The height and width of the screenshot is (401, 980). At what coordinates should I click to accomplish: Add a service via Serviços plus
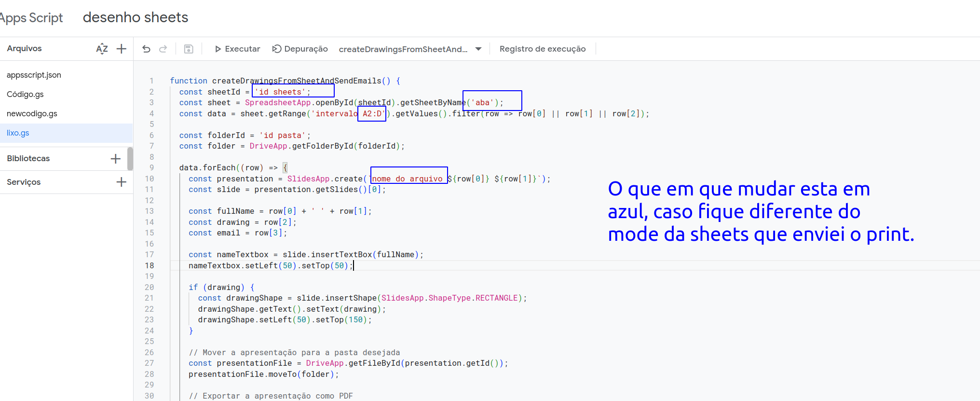click(121, 182)
